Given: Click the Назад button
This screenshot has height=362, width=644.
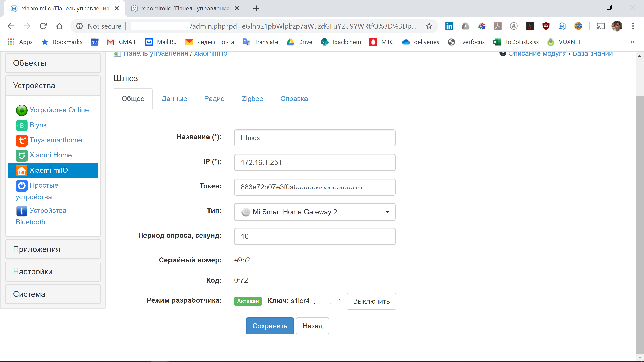Looking at the screenshot, I should click(x=313, y=326).
